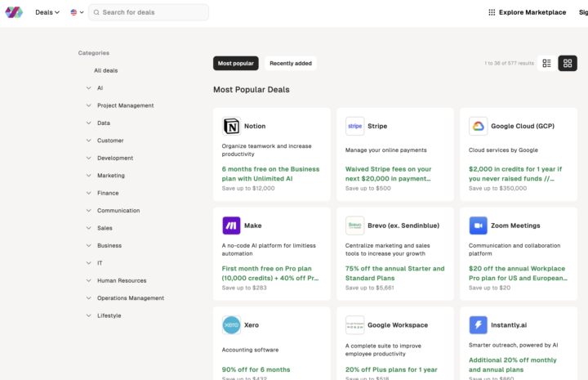This screenshot has width=588, height=380.
Task: Open the Stripe deal title
Action: coord(377,126)
